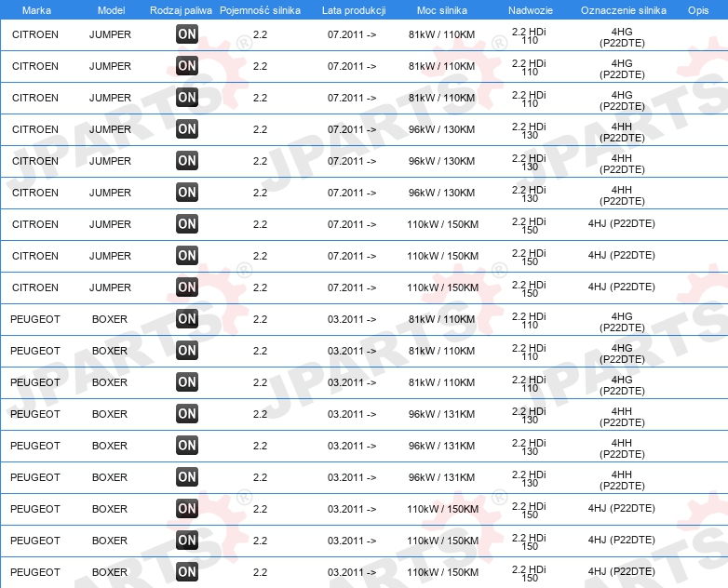Click ON fuel icon in third Peugeot 96kW row
The width and height of the screenshot is (728, 588).
(x=187, y=476)
